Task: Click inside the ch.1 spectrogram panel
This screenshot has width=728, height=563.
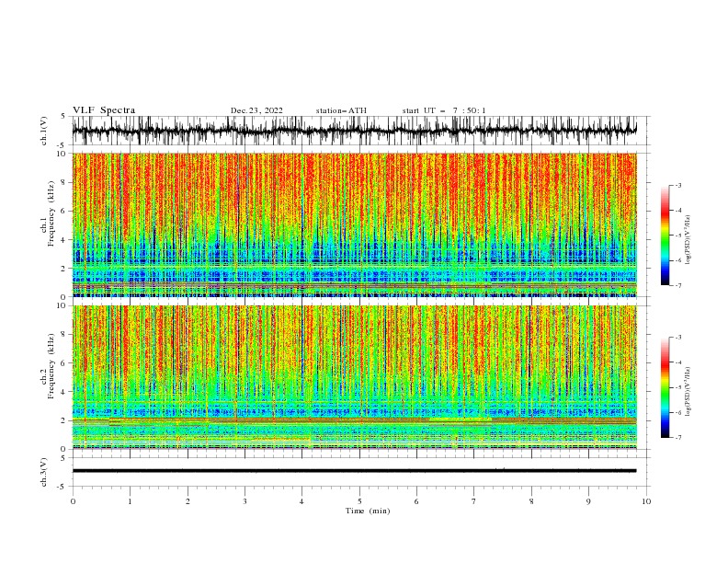Action: pos(354,224)
